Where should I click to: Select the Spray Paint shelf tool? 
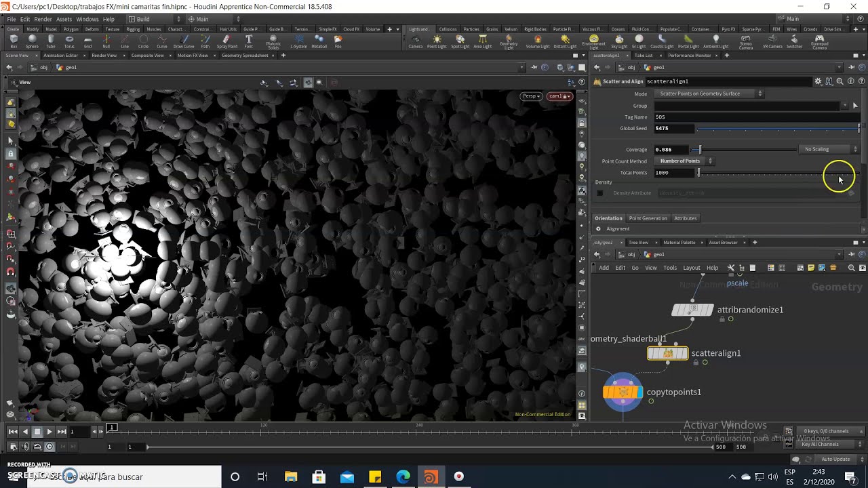pyautogui.click(x=227, y=42)
